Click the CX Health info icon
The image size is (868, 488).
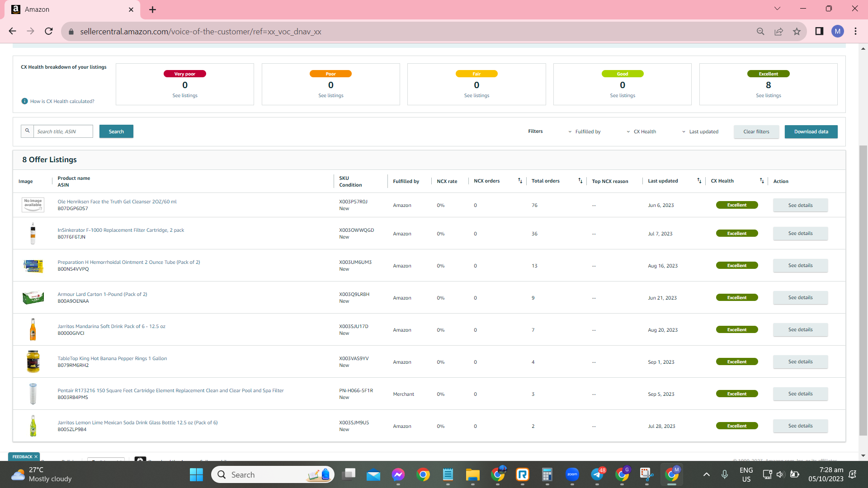point(24,101)
